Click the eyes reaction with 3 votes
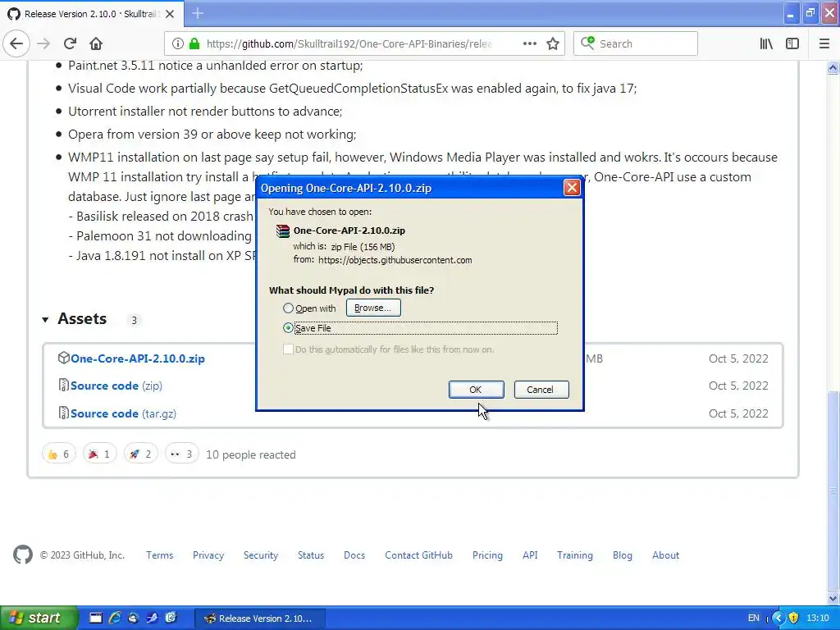 [x=181, y=454]
